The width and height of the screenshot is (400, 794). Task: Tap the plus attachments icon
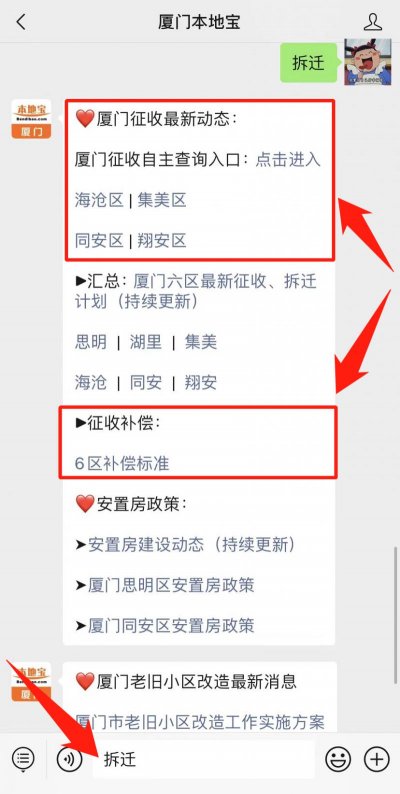(x=377, y=759)
